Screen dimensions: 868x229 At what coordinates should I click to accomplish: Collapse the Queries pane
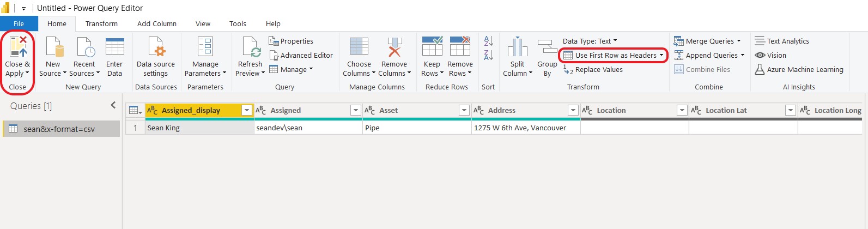click(x=113, y=105)
